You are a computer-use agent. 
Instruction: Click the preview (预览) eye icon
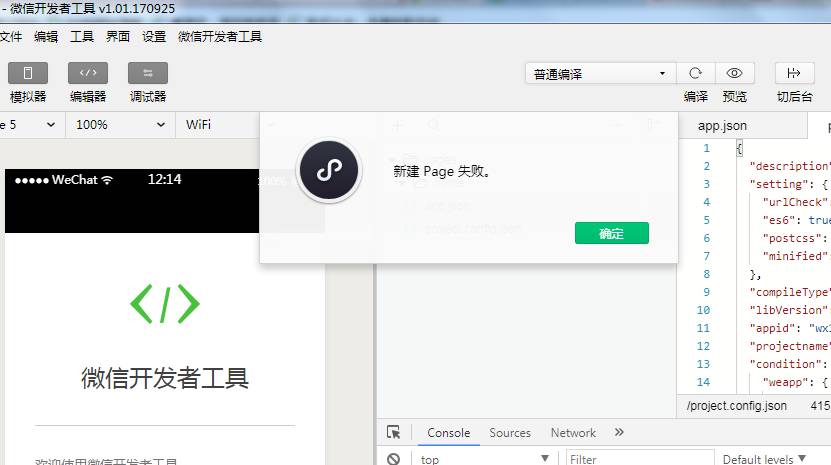(x=734, y=73)
